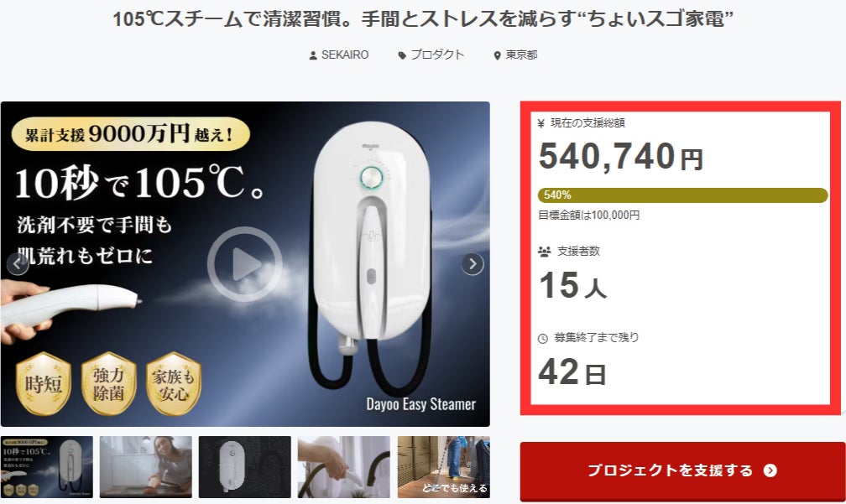This screenshot has width=846, height=504.
Task: Go to the previous carousel image
Action: (18, 264)
